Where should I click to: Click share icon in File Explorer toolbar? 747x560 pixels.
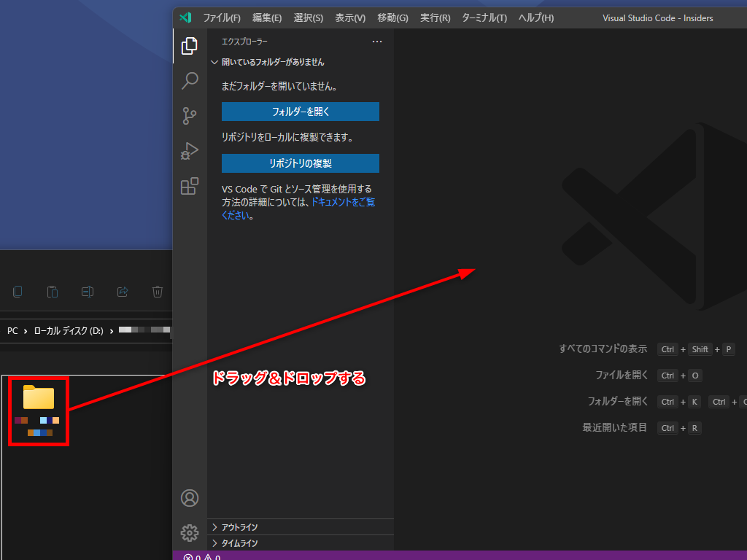[x=123, y=292]
